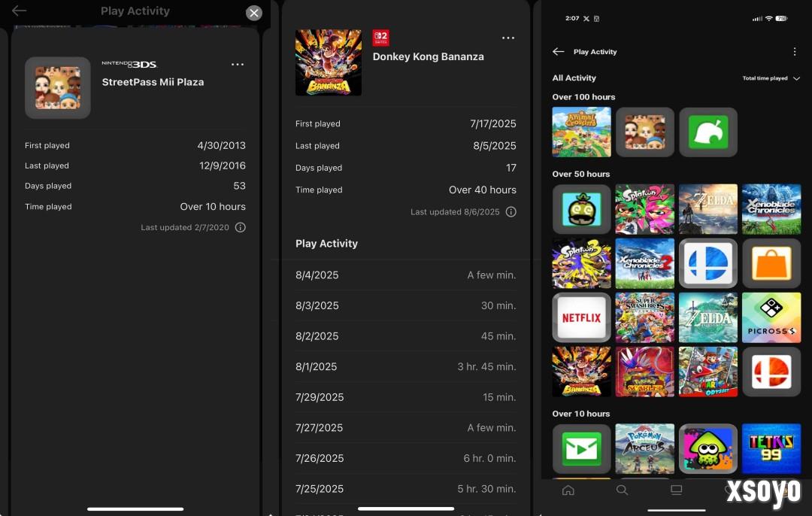This screenshot has width=812, height=516.
Task: Tap the chevron next to Total time played
Action: click(x=797, y=78)
